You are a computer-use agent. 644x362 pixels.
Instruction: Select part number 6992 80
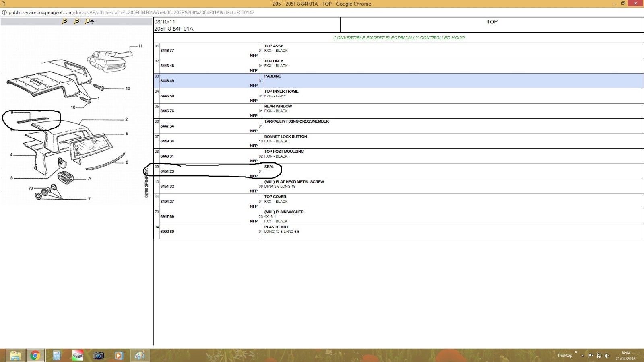click(x=167, y=232)
